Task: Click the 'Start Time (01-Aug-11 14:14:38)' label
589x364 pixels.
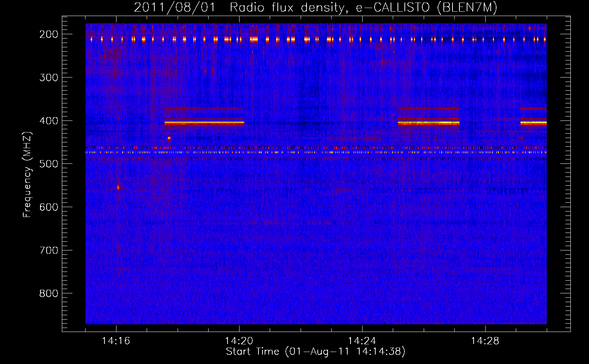Action: 316,352
